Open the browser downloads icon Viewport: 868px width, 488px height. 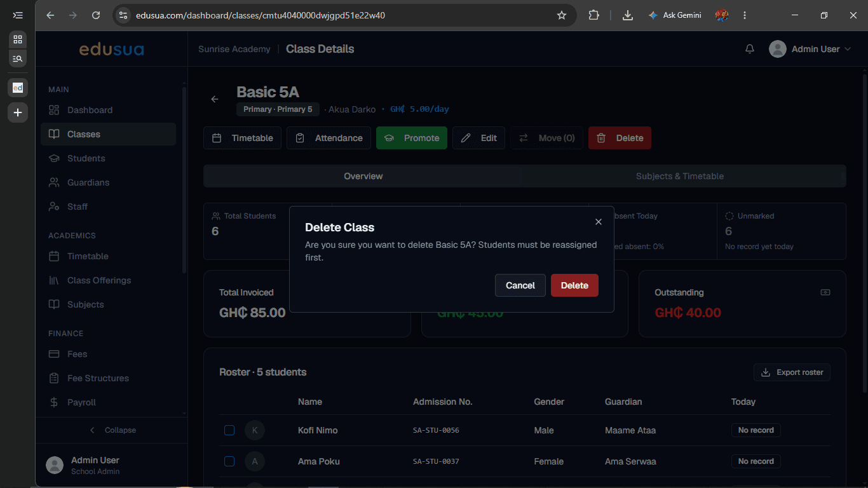click(x=628, y=15)
